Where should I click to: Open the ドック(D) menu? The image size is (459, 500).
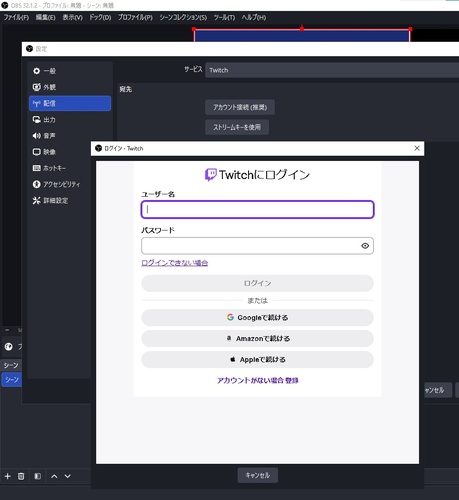(x=100, y=17)
